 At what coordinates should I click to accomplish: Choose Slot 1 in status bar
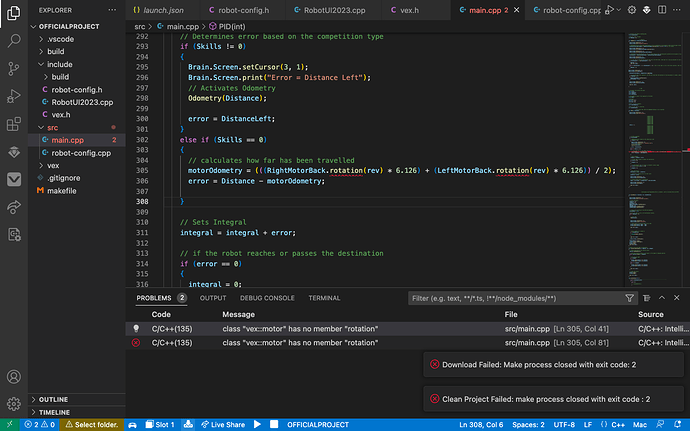click(x=160, y=425)
